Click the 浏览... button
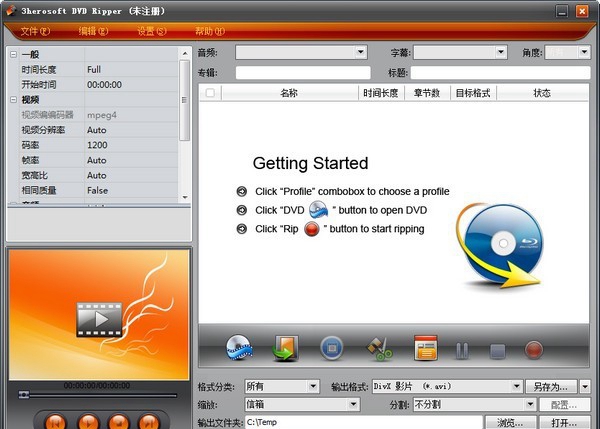Image resolution: width=600 pixels, height=429 pixels. tap(510, 422)
